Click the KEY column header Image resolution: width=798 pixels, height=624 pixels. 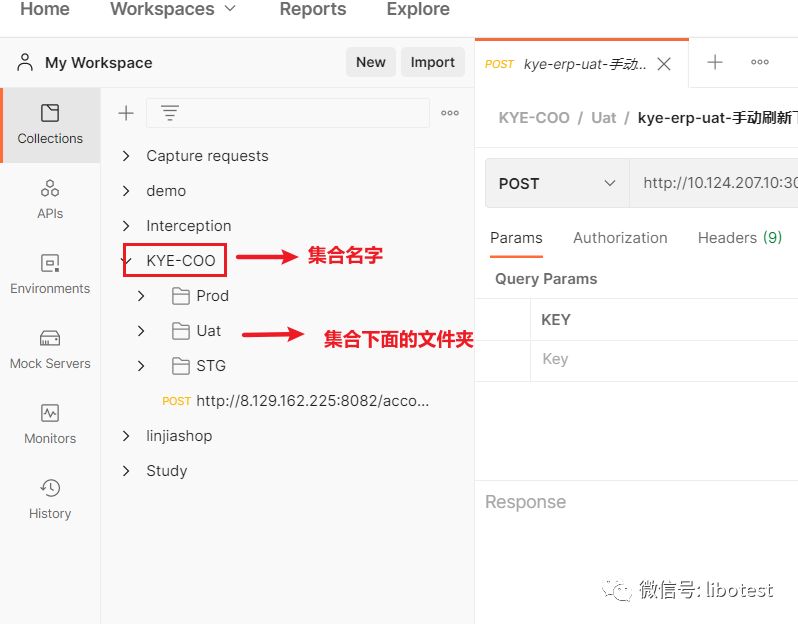click(x=556, y=320)
